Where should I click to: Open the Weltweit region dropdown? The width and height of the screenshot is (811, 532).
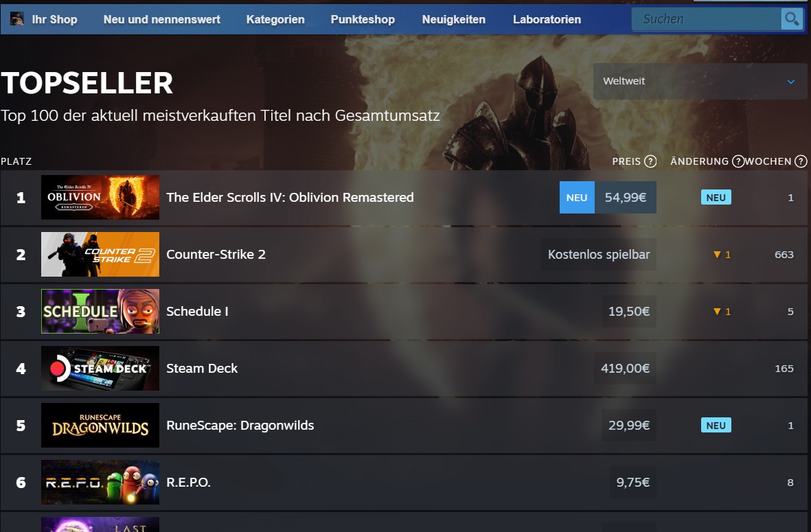pyautogui.click(x=700, y=81)
